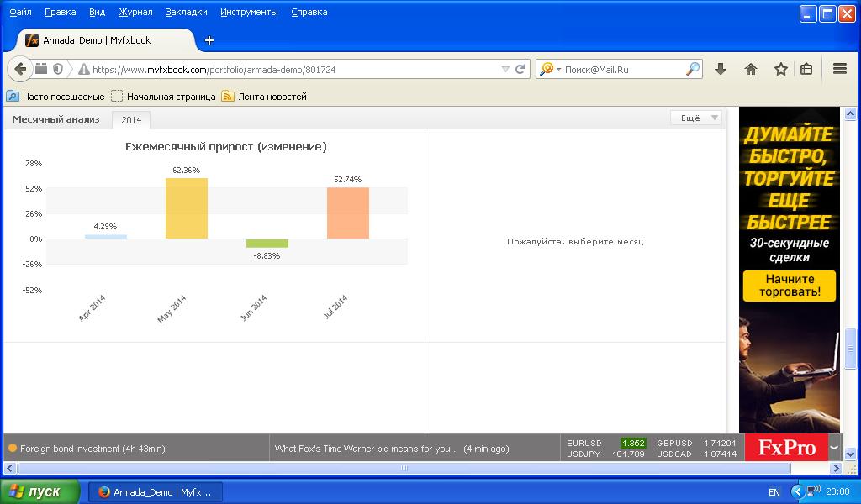Open the Журнал menu
The height and width of the screenshot is (504, 861).
135,12
